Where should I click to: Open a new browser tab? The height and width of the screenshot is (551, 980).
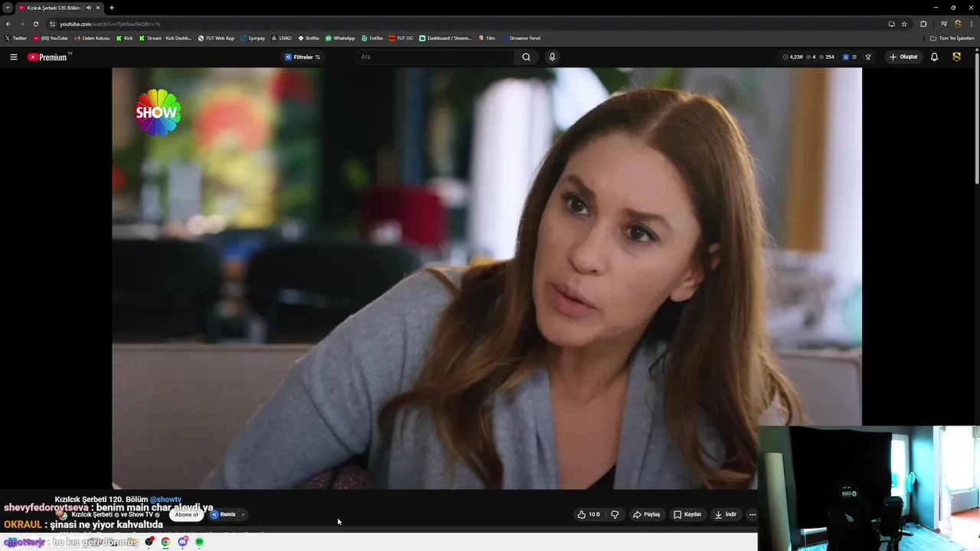click(x=112, y=8)
